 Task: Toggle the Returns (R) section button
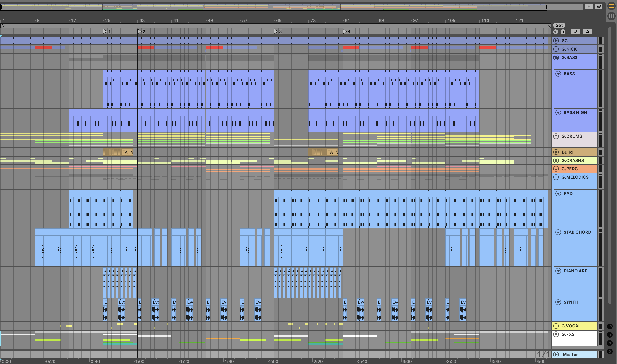click(x=610, y=335)
